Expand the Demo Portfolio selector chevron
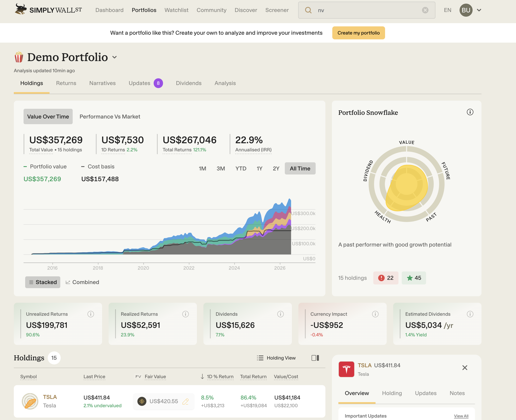This screenshot has height=420, width=516. (x=114, y=57)
